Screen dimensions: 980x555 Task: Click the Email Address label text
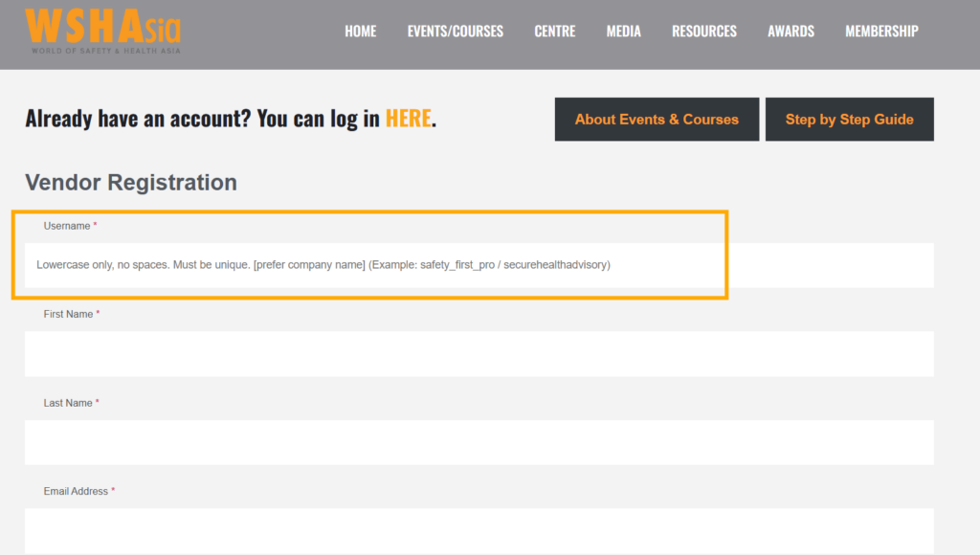click(x=76, y=492)
